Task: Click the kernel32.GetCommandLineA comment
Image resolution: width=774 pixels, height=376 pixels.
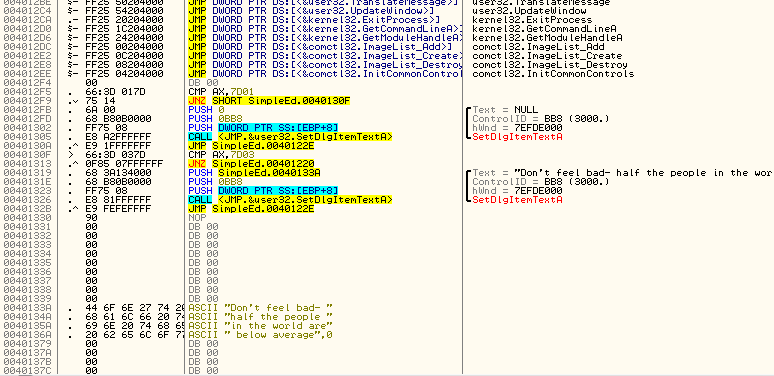Action: (x=544, y=29)
